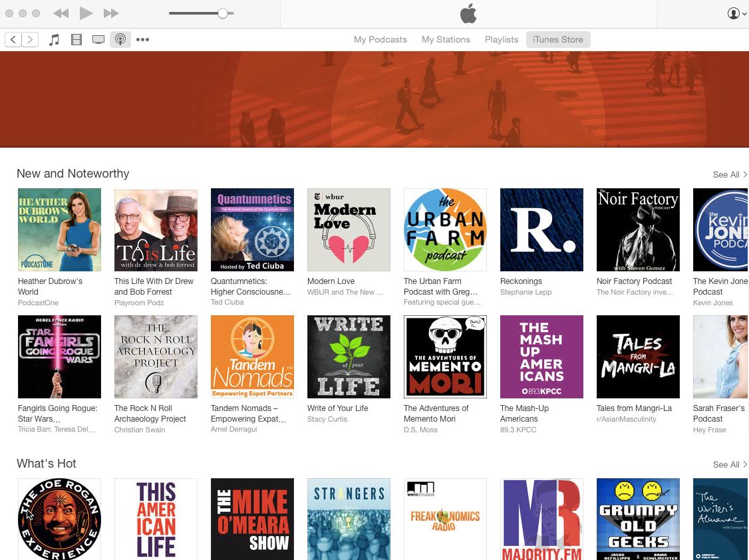This screenshot has width=749, height=560.
Task: Open the Grumpy Old Geeks artwork
Action: point(638,519)
